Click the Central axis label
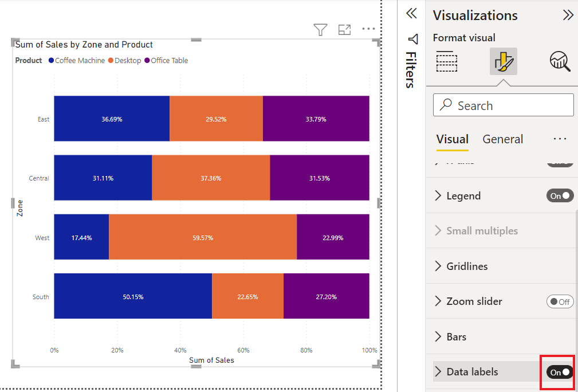Screen dimensions: 578x392 (x=39, y=178)
